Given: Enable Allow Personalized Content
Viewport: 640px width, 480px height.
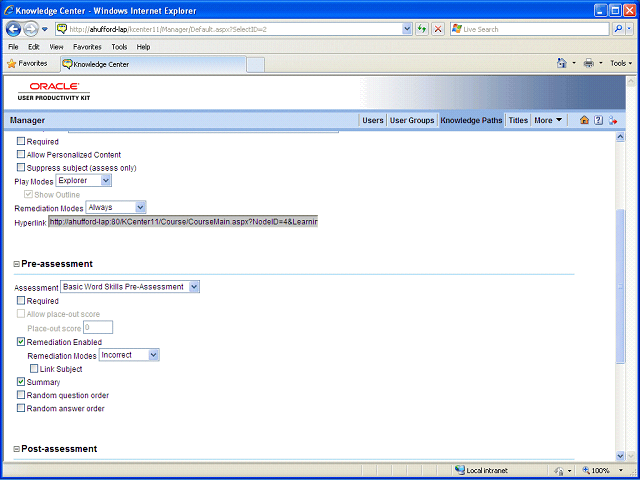Looking at the screenshot, I should tap(21, 154).
